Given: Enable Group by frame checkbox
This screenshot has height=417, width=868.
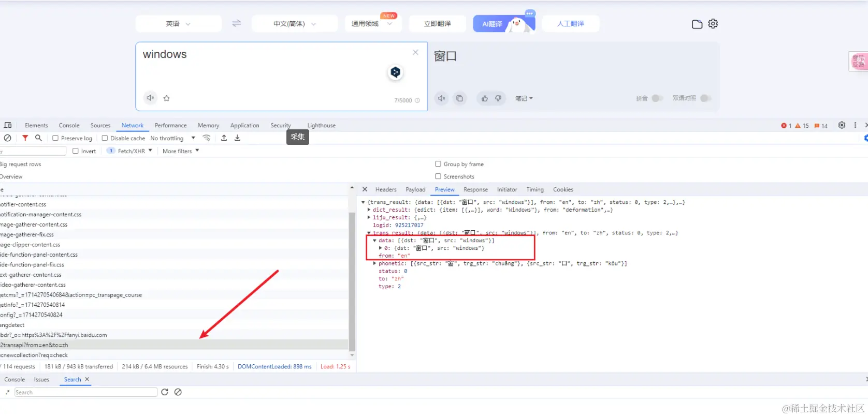Looking at the screenshot, I should pos(438,164).
